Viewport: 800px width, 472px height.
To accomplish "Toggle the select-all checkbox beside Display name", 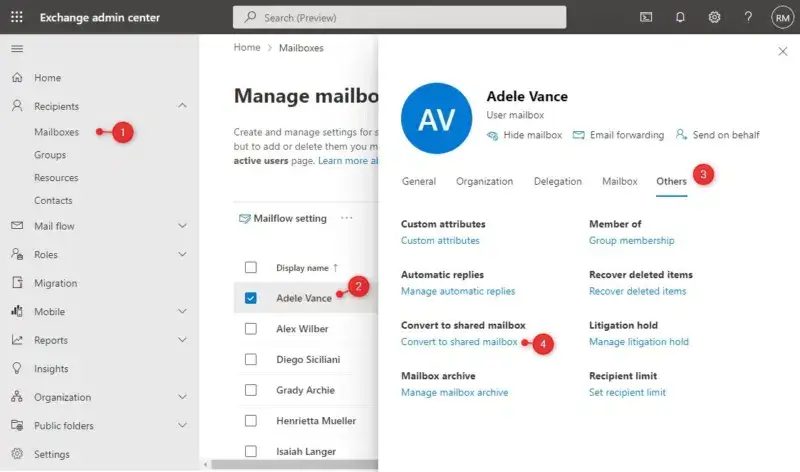I will pos(251,267).
